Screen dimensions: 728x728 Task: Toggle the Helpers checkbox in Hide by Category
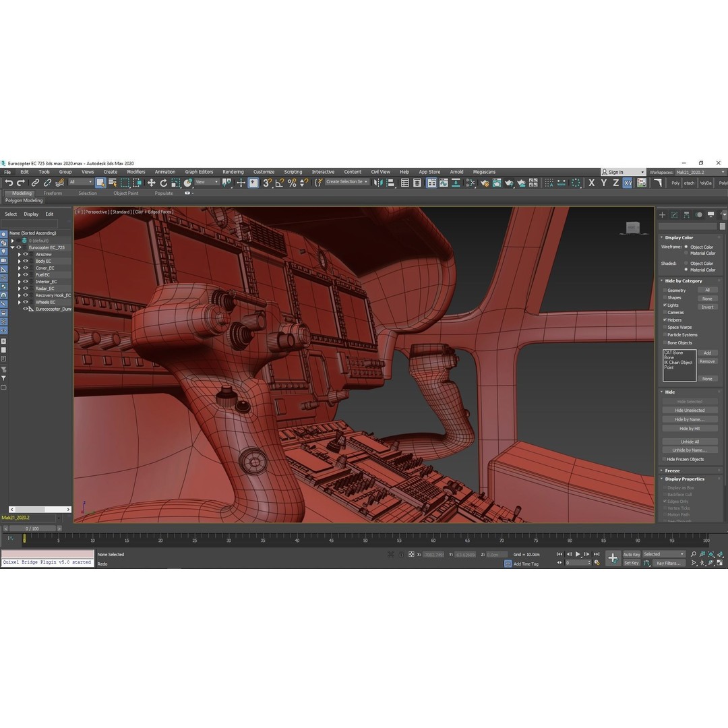[665, 320]
